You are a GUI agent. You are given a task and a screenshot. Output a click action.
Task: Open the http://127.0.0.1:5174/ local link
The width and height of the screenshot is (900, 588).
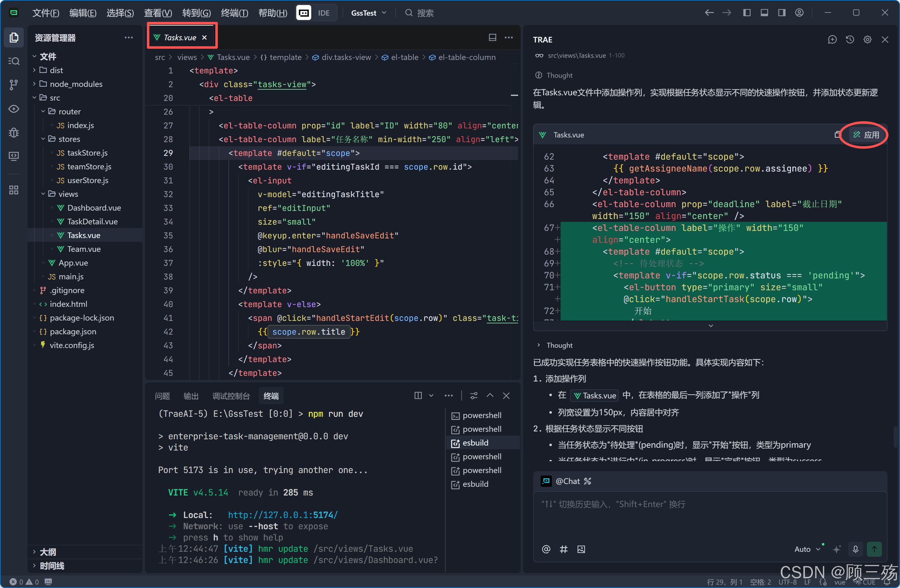[282, 515]
